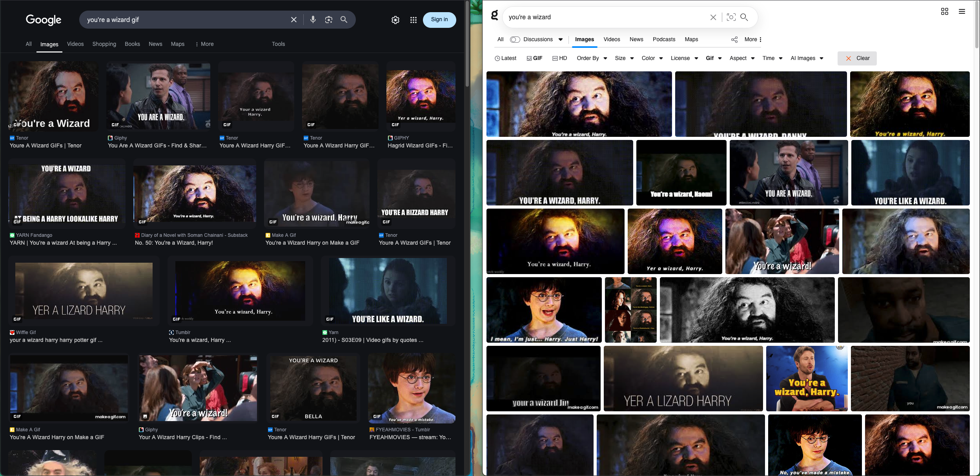Click the Sign in button
Viewport: 980px width, 476px height.
[x=439, y=20]
